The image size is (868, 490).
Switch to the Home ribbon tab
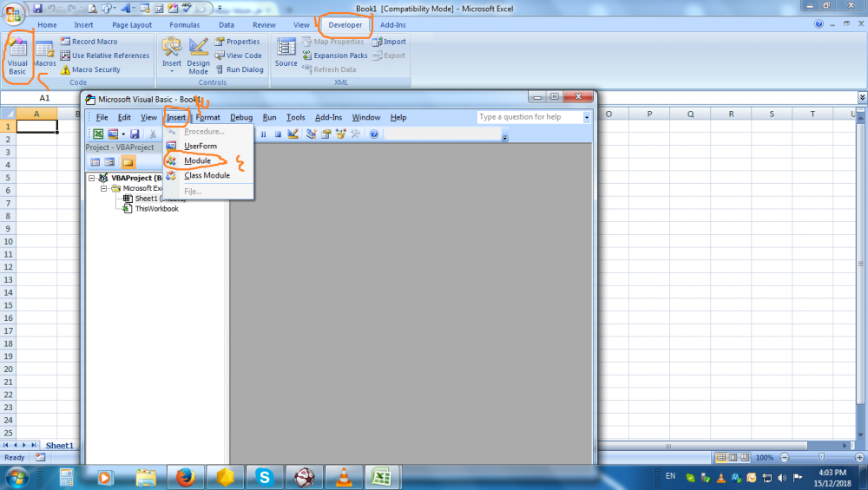[47, 25]
